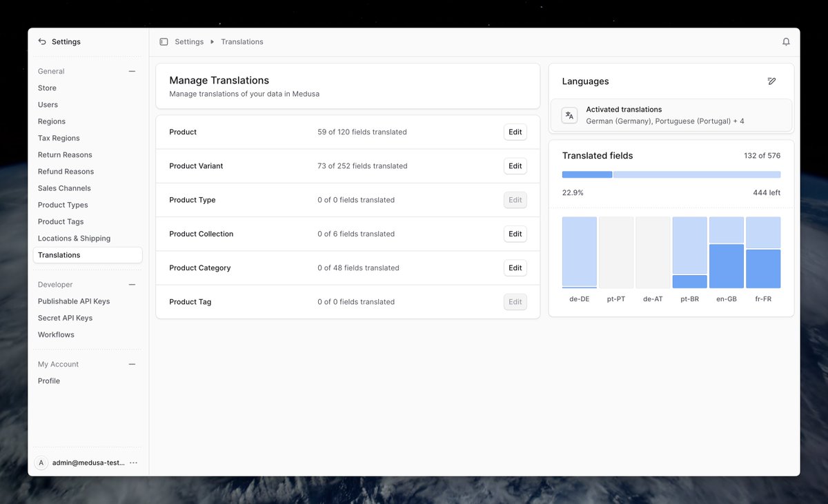The height and width of the screenshot is (504, 828).
Task: Click the admin avatar circle
Action: [41, 463]
